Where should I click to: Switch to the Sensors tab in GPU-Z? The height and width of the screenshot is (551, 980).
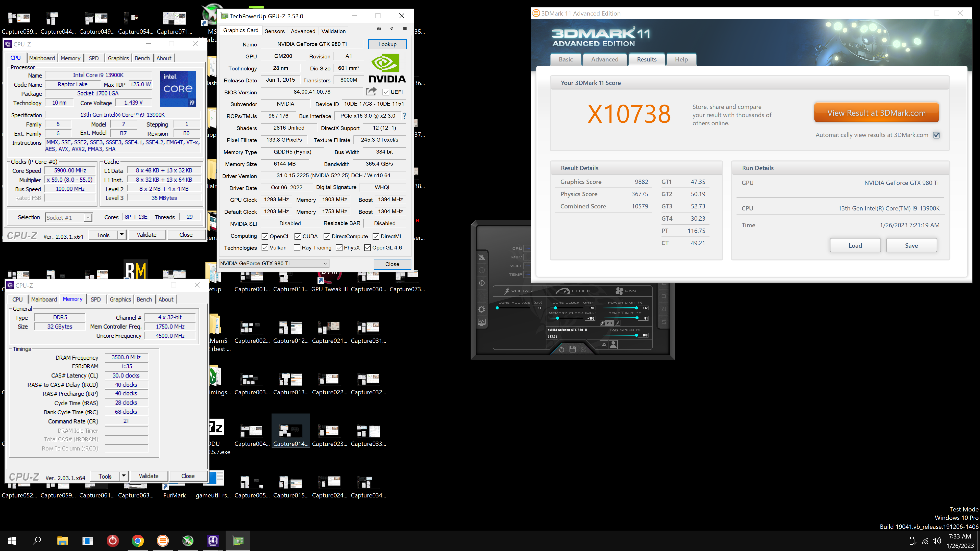click(x=274, y=31)
